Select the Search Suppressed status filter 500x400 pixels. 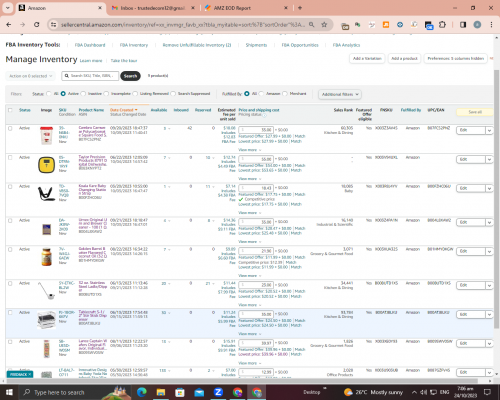tap(173, 94)
